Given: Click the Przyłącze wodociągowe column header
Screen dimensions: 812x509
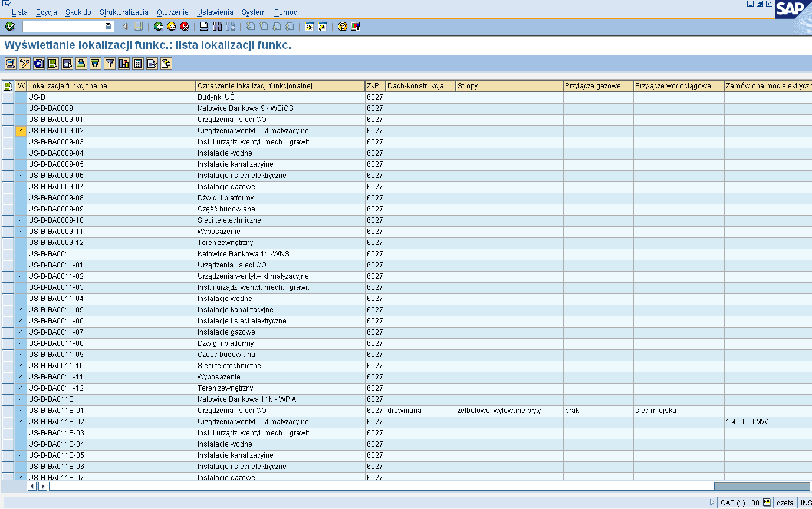Looking at the screenshot, I should click(x=679, y=86).
